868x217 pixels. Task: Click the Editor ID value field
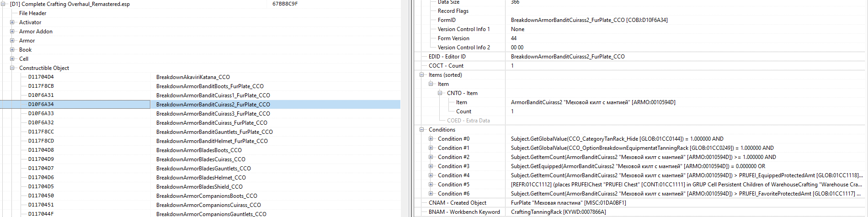pos(568,57)
